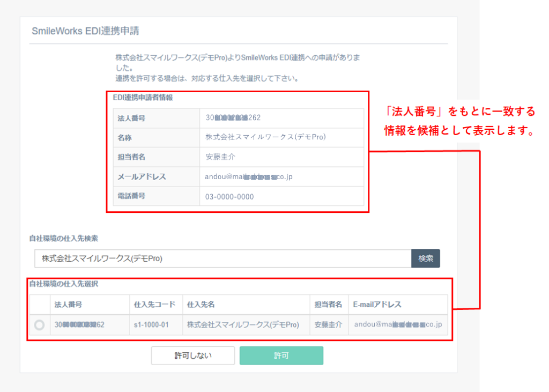Click the メールアドレス value in applicant info
The width and height of the screenshot is (549, 392).
(249, 176)
